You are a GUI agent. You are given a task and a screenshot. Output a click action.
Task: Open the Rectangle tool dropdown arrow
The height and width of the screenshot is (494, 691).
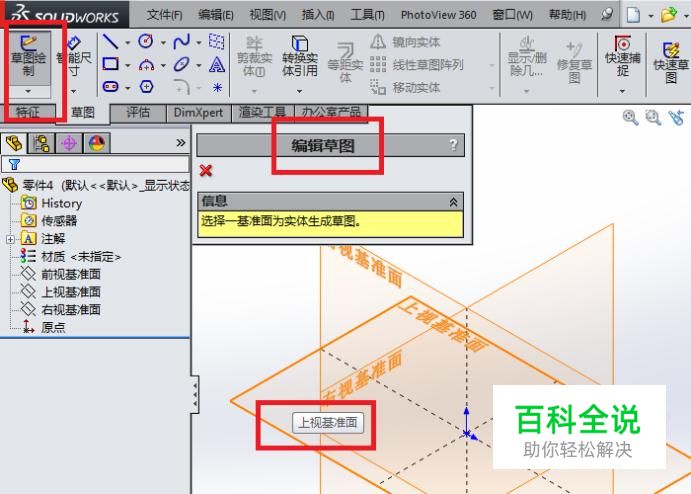128,65
